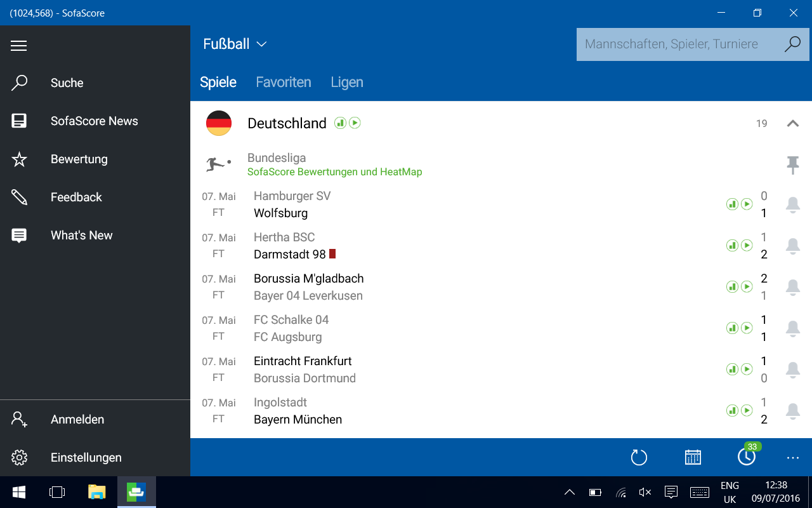Switch to the Spiele tab

218,82
